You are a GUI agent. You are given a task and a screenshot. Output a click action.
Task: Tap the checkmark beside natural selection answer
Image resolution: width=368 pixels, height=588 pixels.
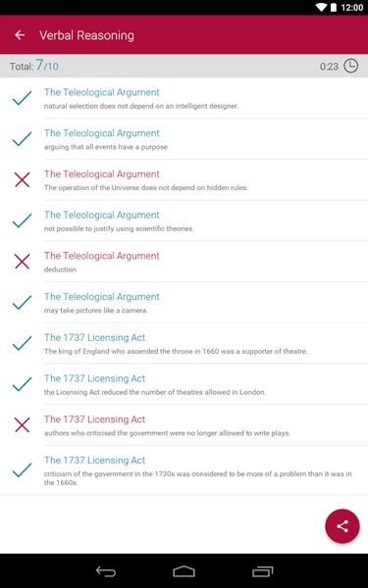click(x=23, y=98)
